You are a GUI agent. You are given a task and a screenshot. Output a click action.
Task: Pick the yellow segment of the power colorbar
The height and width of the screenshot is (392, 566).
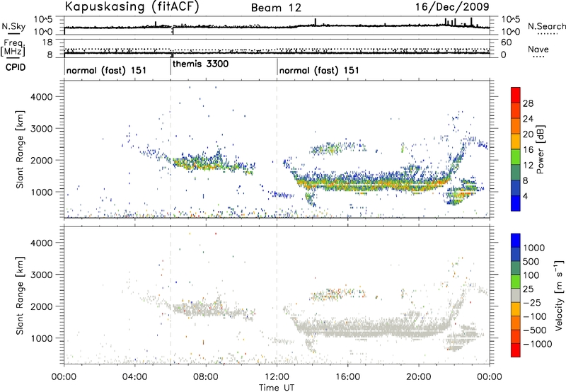516,141
